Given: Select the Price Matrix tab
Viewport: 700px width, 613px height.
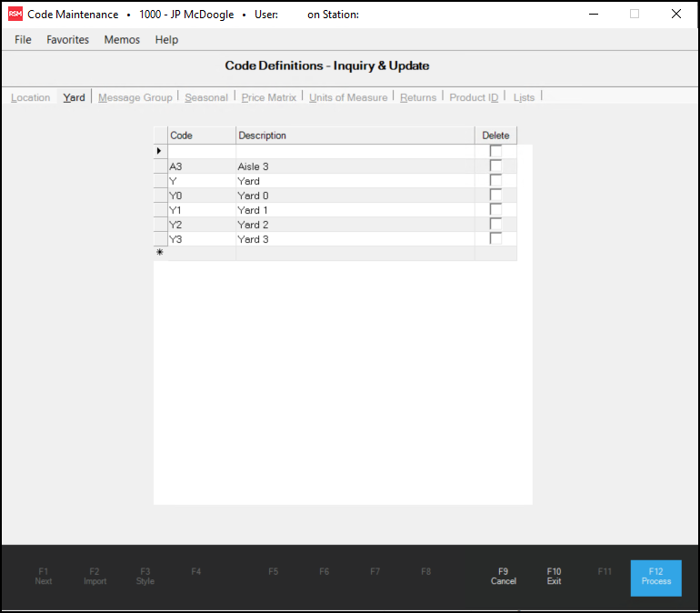Looking at the screenshot, I should 269,97.
